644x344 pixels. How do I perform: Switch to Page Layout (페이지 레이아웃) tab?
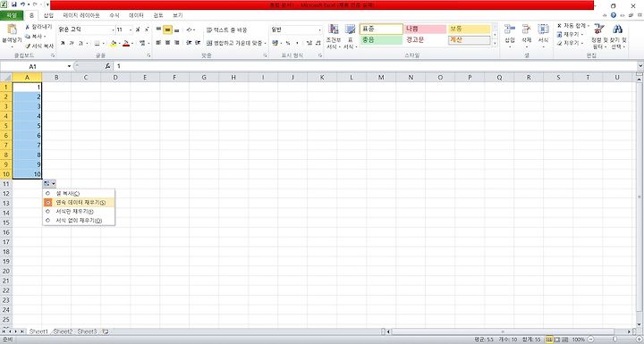(81, 15)
